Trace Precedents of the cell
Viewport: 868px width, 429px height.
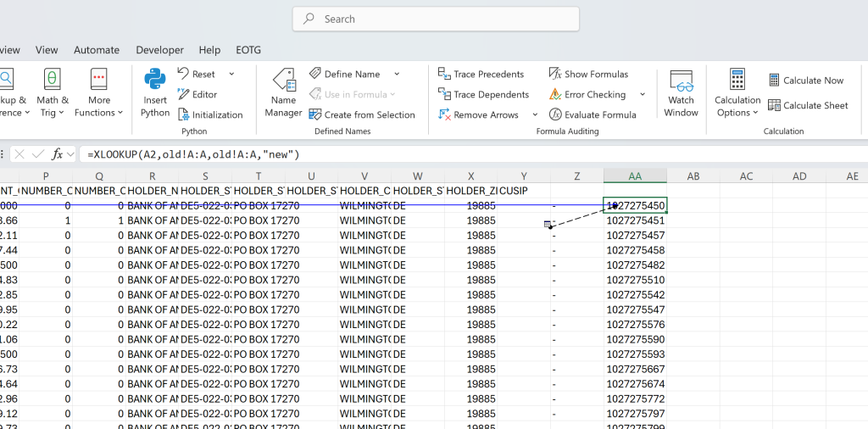coord(481,74)
